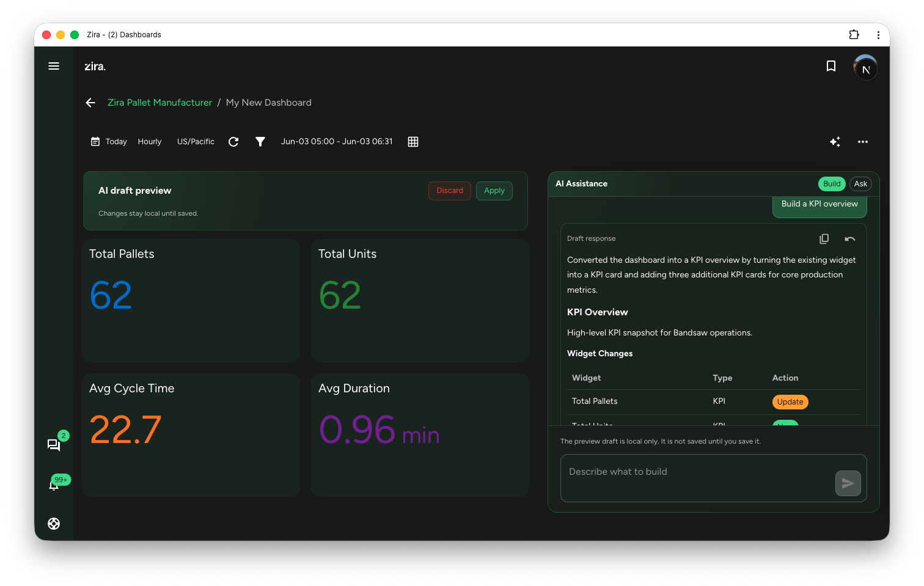
Task: Select the Total Pallets KPI card
Action: 191,301
